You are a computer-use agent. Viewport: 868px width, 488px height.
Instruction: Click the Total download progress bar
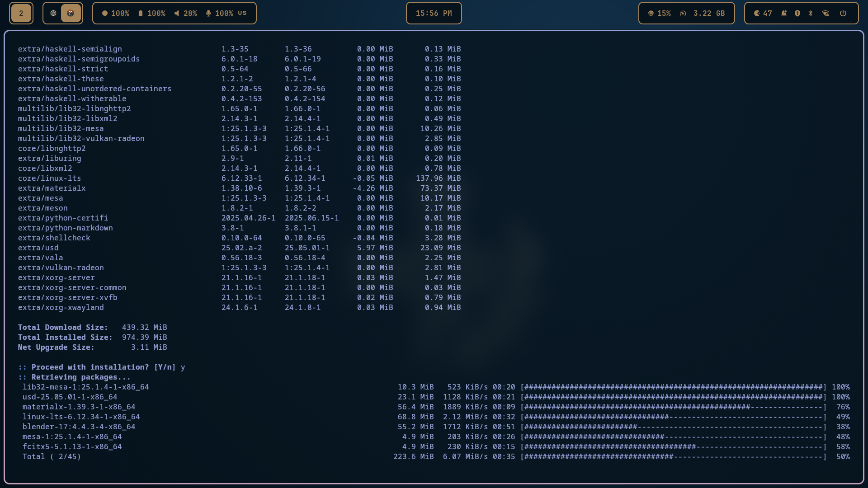pyautogui.click(x=674, y=457)
